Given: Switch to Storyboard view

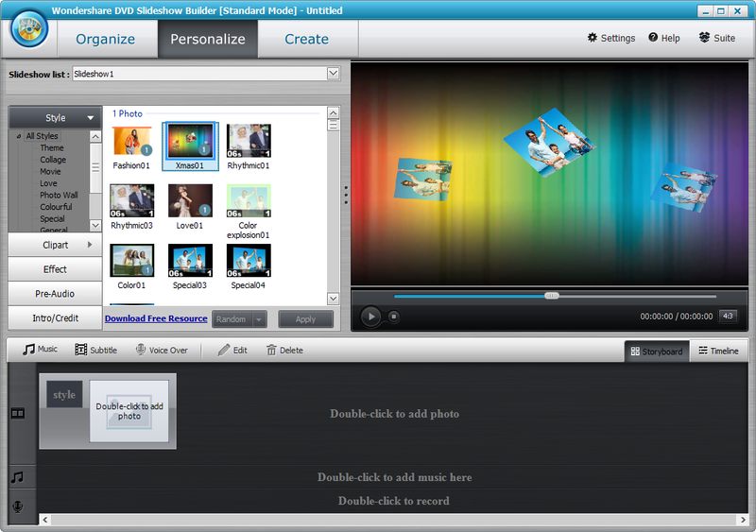Looking at the screenshot, I should [657, 352].
